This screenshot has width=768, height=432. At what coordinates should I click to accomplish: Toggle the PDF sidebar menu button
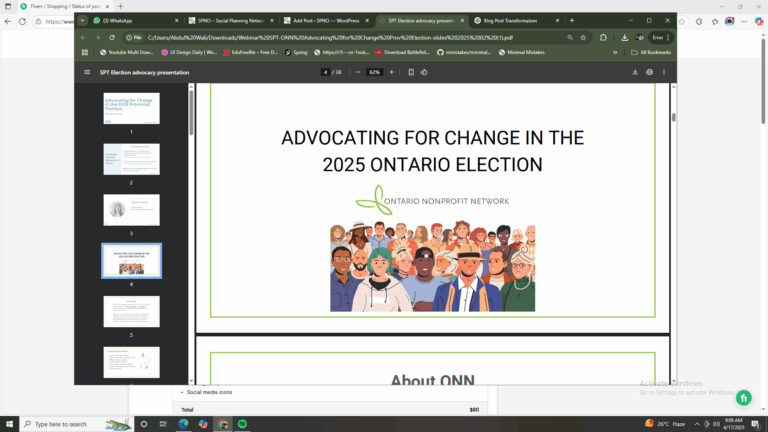pyautogui.click(x=87, y=72)
